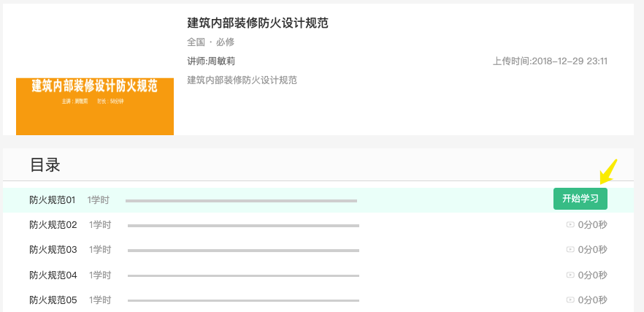Image resolution: width=644 pixels, height=312 pixels.
Task: Open lesson 防火规范05
Action: (x=53, y=300)
